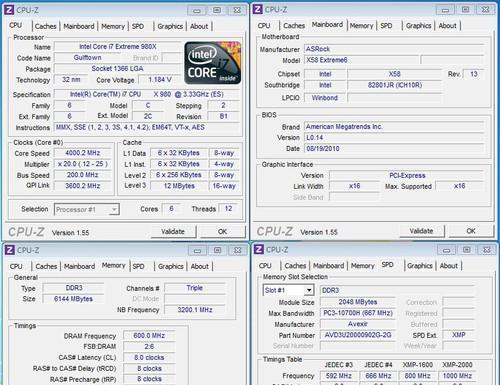
Task: Open About tab in CPU window
Action: pos(199,26)
